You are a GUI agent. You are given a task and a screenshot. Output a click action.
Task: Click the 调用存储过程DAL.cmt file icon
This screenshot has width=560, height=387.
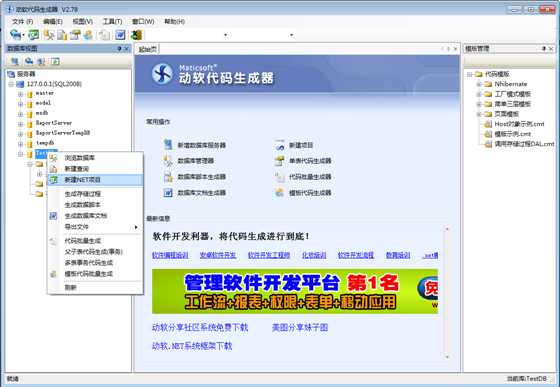(488, 144)
